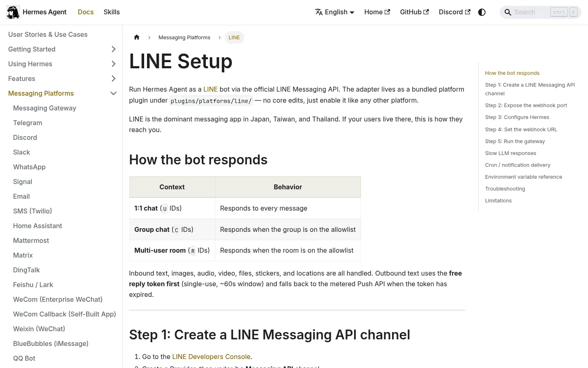Jump to Cron / notification delivery
Viewport: 588px width, 368px height.
[x=518, y=165]
